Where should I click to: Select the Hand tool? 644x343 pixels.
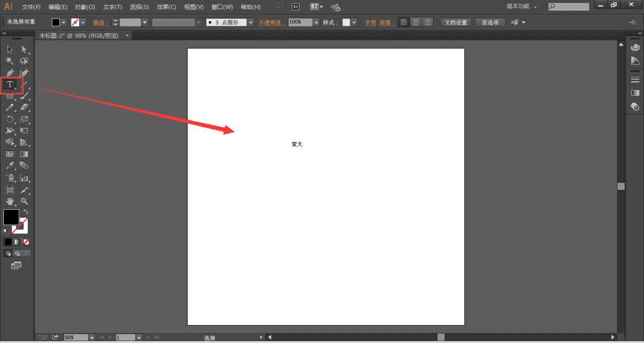coord(10,201)
